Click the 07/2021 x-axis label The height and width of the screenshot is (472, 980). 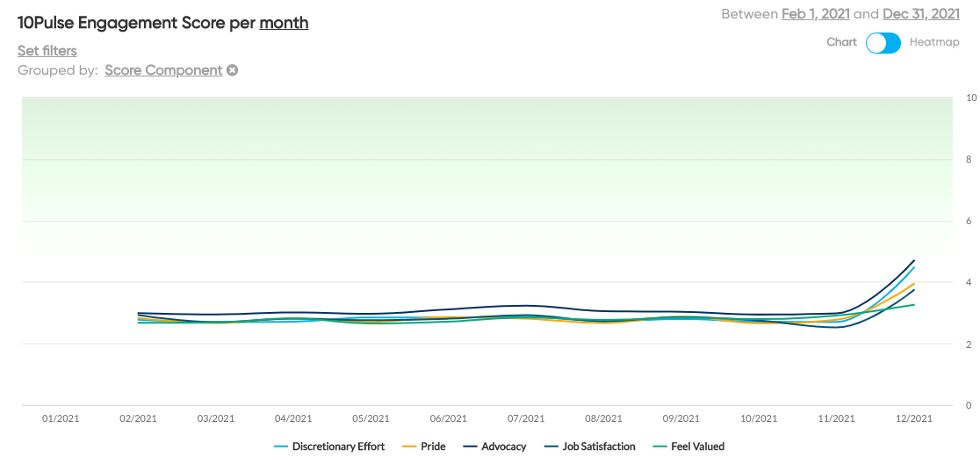coord(526,418)
